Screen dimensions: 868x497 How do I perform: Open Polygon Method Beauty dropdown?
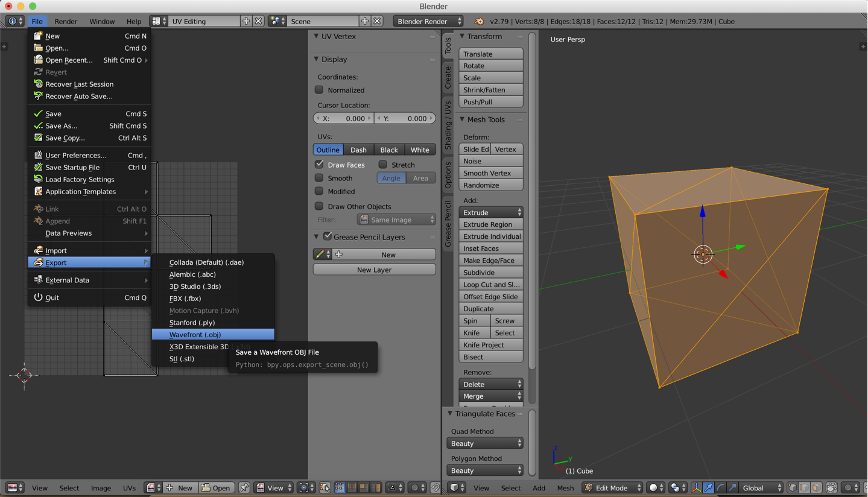pyautogui.click(x=485, y=470)
